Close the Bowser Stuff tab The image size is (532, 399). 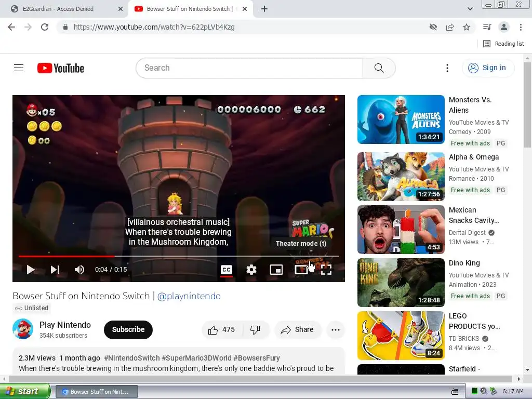245,9
